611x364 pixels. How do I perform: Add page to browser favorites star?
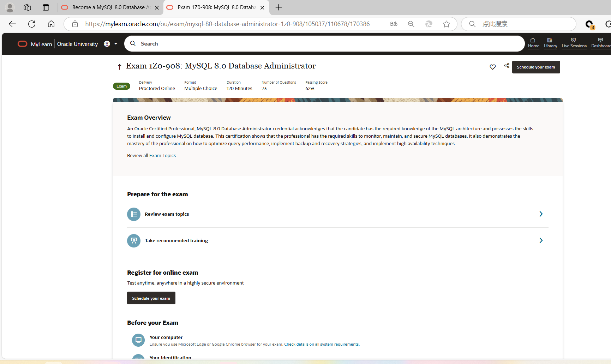[446, 24]
